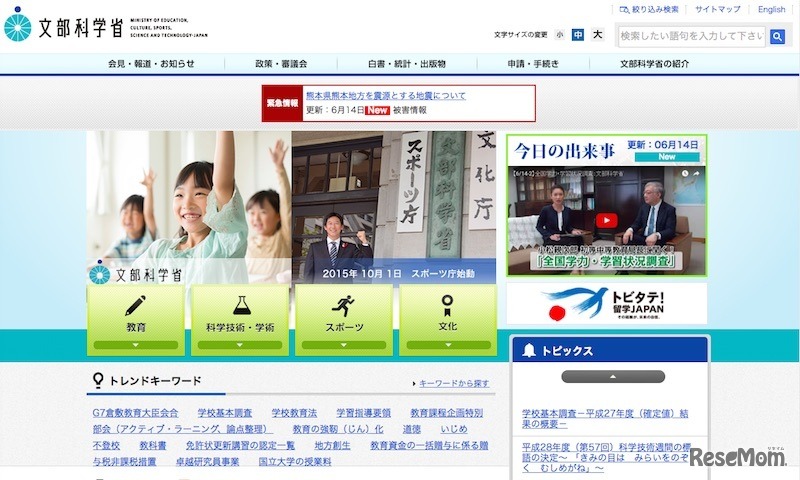Viewport: 800px width, 480px height.
Task: Click the 今日の出来事 heading banner
Action: (607, 150)
